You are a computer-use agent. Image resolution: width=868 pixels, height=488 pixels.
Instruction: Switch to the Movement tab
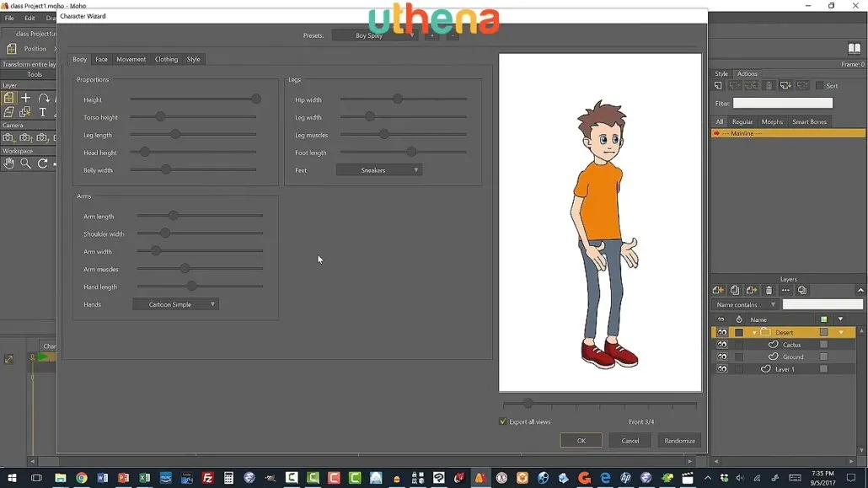coord(131,59)
